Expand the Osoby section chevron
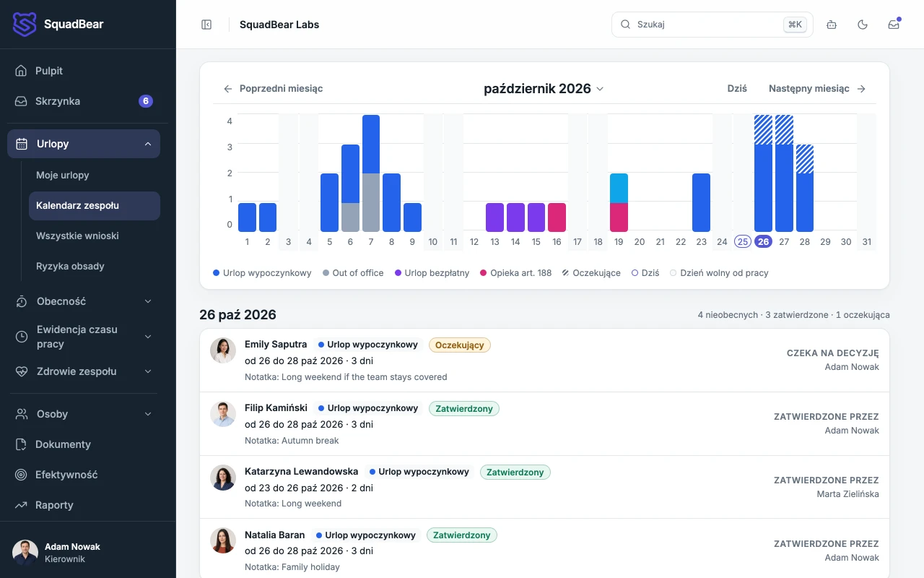 pyautogui.click(x=148, y=414)
